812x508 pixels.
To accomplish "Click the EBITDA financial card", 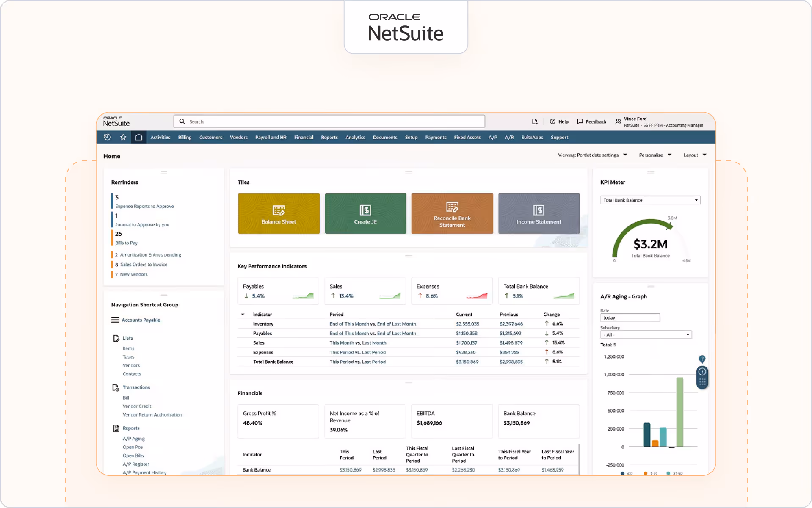I will click(x=452, y=421).
